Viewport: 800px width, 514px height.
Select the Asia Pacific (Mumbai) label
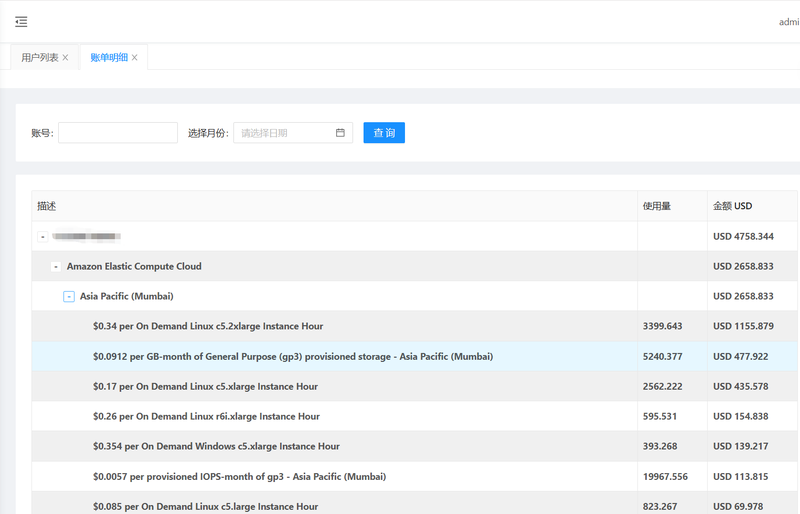point(127,296)
